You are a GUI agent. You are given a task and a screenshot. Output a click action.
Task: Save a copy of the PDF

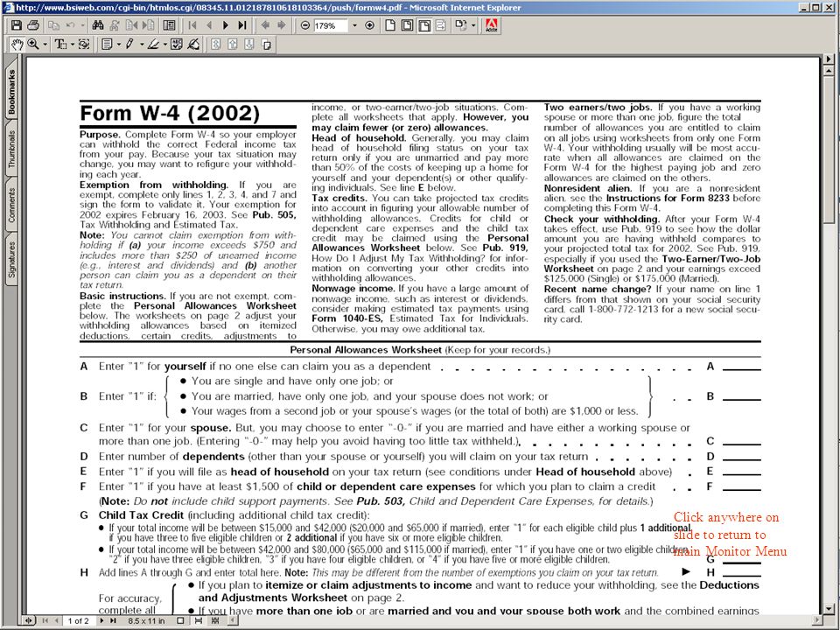[x=16, y=25]
